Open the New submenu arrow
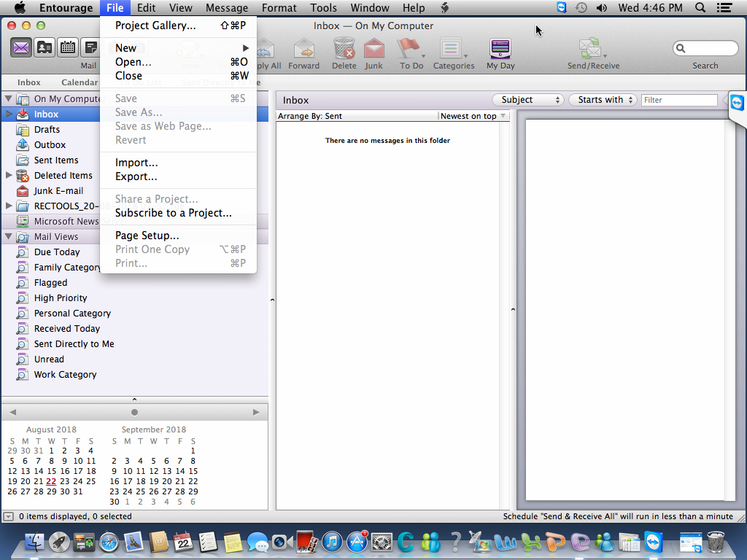The width and height of the screenshot is (747, 560). coord(246,47)
